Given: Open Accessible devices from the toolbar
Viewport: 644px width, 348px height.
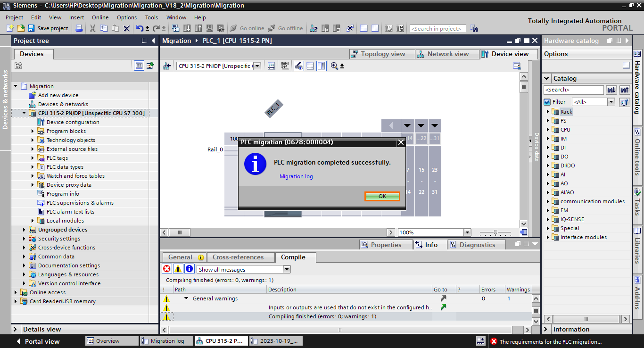Looking at the screenshot, I should tap(314, 28).
